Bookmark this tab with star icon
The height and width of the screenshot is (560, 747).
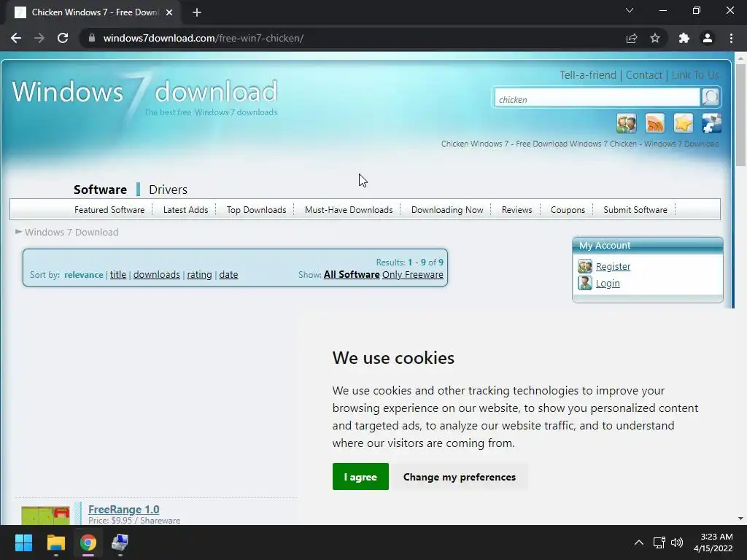coord(655,38)
